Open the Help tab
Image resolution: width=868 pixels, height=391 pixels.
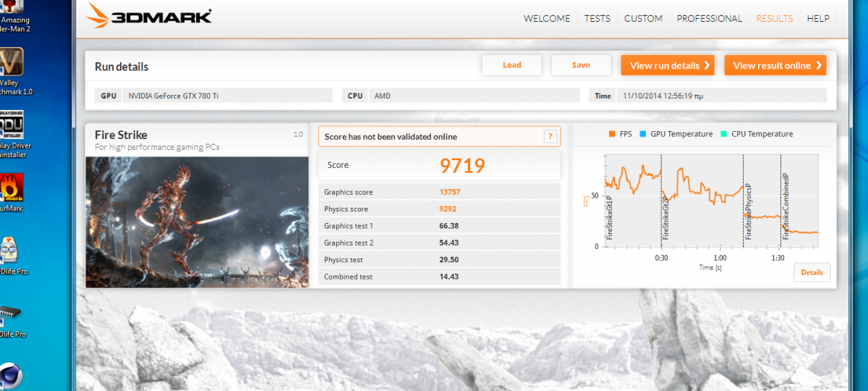[818, 18]
